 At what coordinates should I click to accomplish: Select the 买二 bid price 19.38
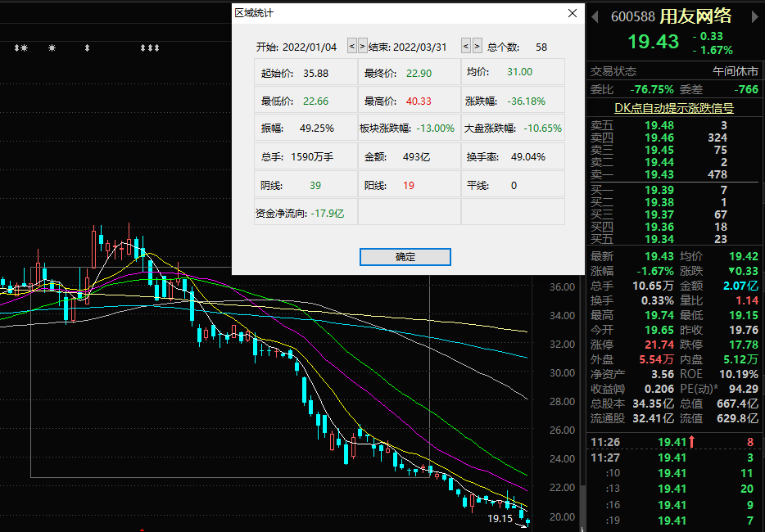pos(659,202)
